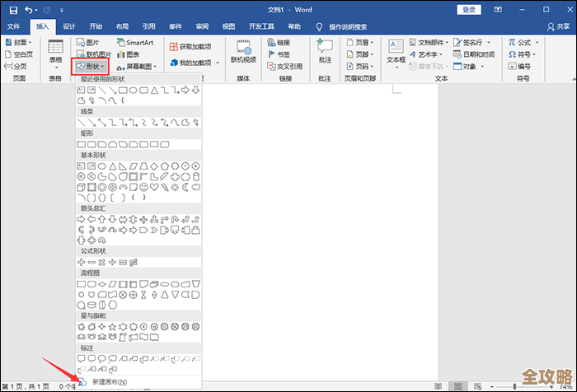Choose the lightning bolt shape

(x=165, y=186)
